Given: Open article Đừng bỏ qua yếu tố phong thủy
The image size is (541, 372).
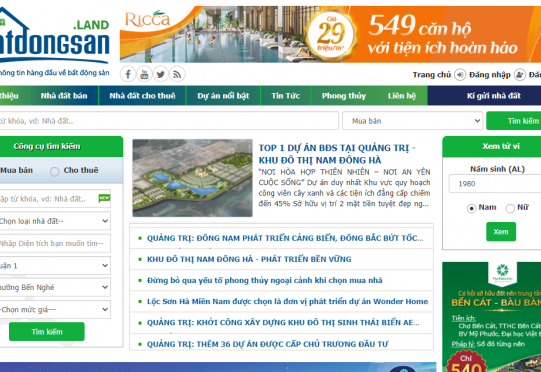Looking at the screenshot, I should pos(265,280).
